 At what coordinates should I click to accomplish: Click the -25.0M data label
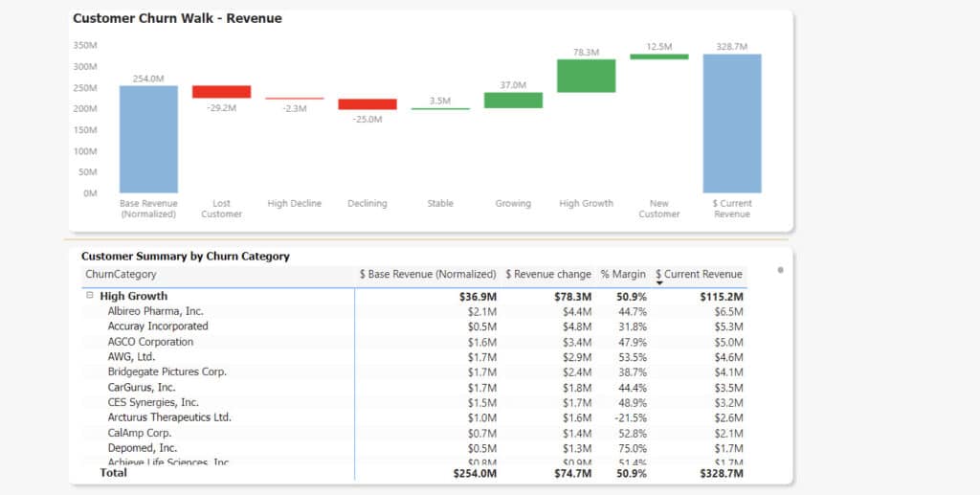coord(367,120)
